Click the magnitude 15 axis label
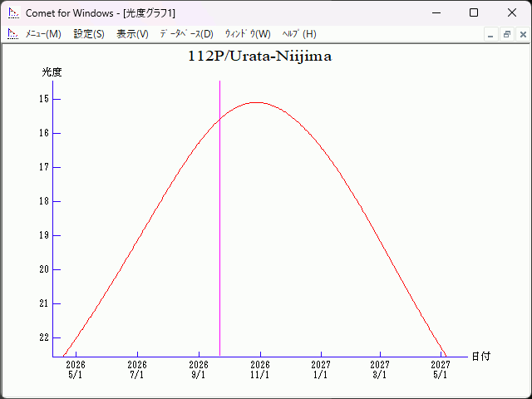This screenshot has width=532, height=399. pos(43,99)
